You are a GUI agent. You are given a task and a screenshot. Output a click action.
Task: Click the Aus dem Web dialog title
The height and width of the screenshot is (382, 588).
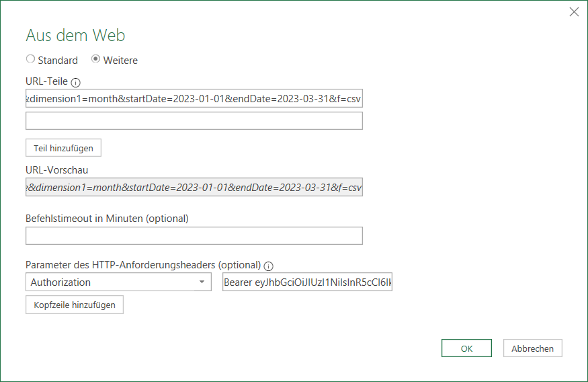click(x=75, y=36)
